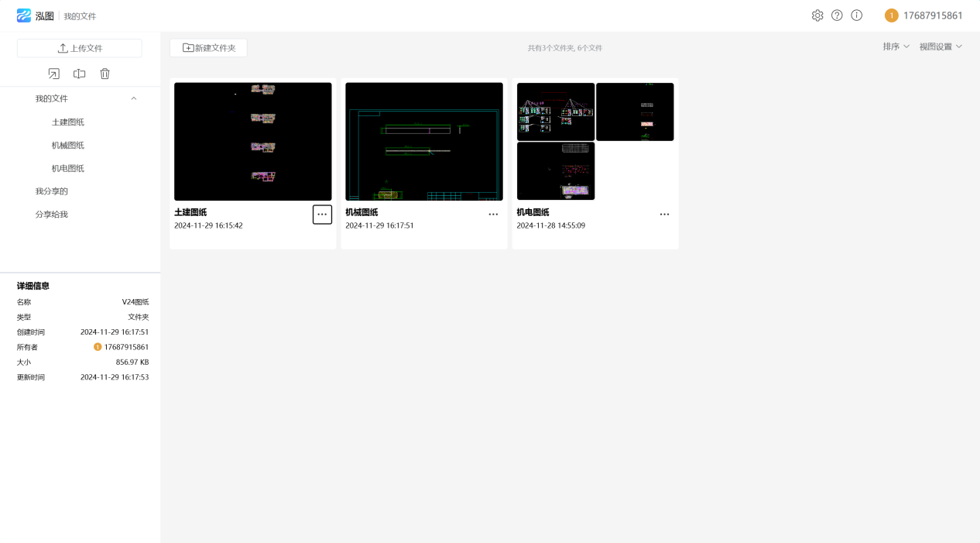This screenshot has width=980, height=543.
Task: Open more options for 机械图纸 folder
Action: tap(493, 215)
